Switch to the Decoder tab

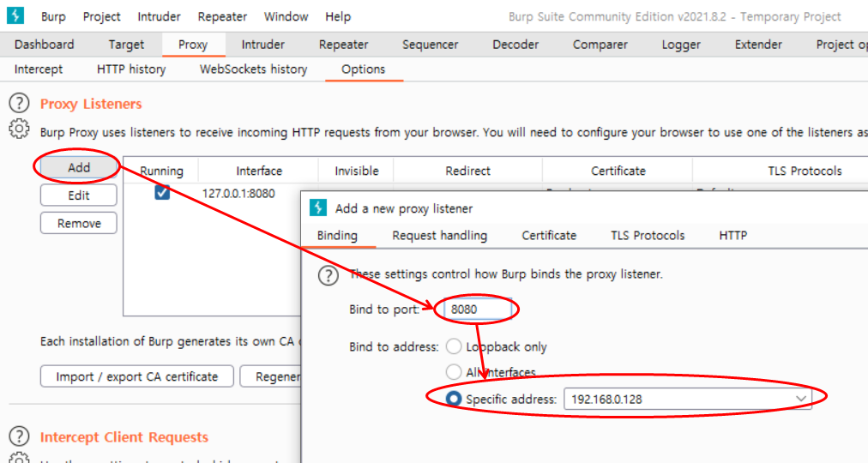515,45
